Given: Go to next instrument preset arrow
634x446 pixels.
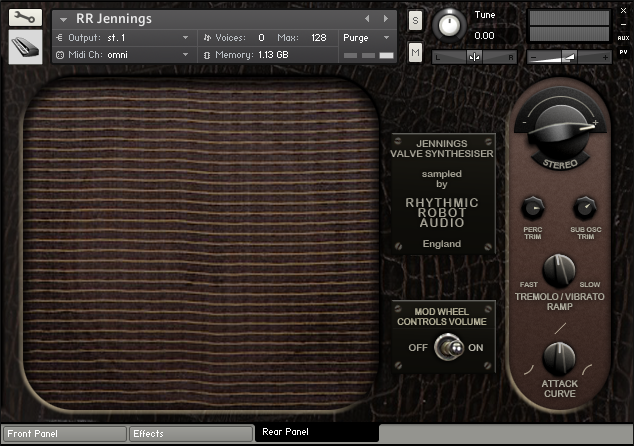Looking at the screenshot, I should pos(386,19).
